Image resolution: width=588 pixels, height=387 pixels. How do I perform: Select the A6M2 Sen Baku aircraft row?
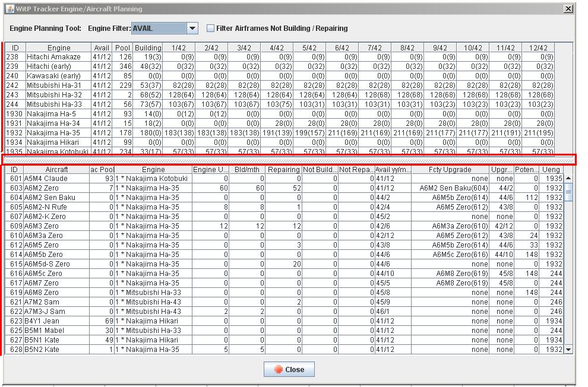pos(284,198)
